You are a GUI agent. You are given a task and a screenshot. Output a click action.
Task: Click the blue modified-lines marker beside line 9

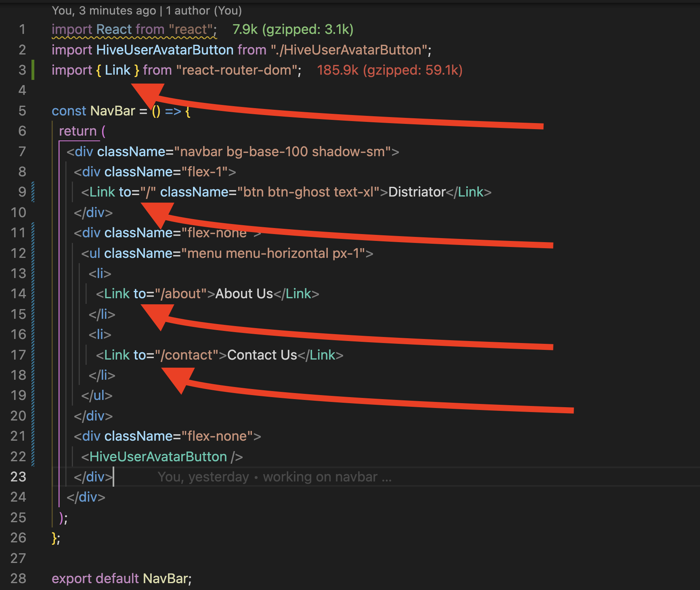tap(33, 192)
